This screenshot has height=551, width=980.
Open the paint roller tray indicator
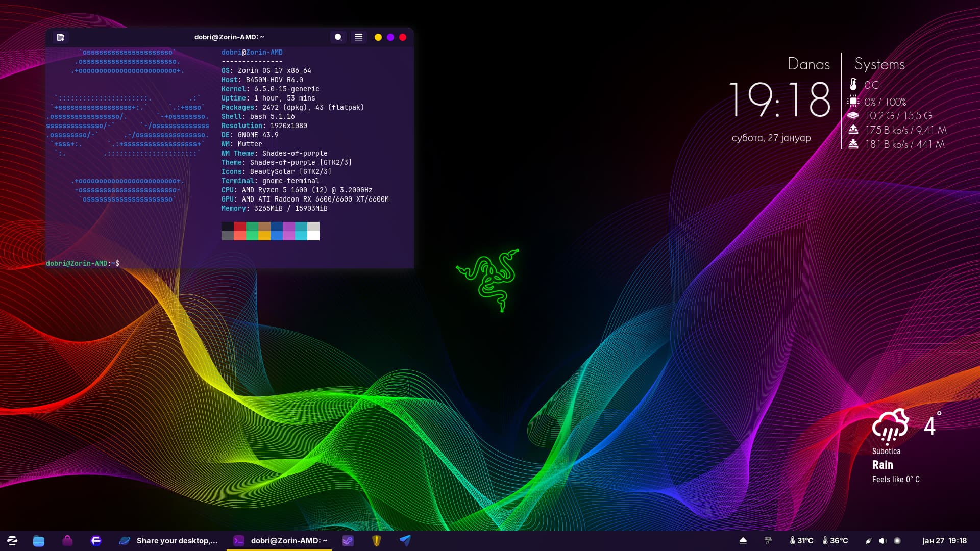768,541
